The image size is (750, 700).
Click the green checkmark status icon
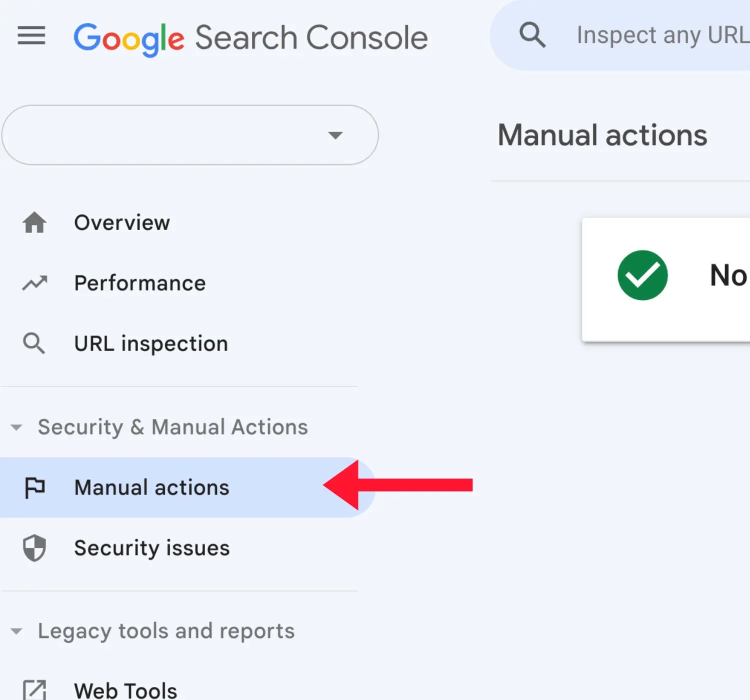(x=642, y=275)
